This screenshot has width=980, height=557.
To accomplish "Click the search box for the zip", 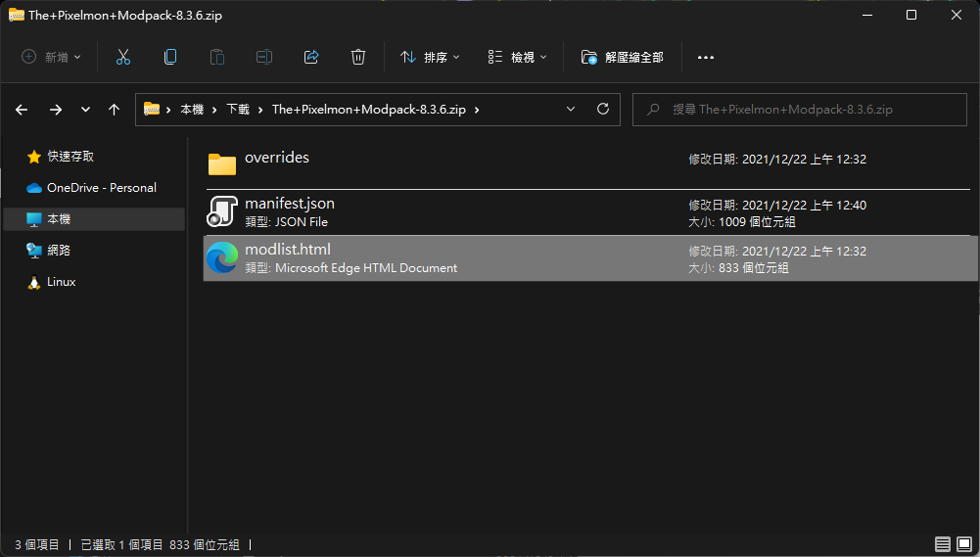I will pos(800,110).
